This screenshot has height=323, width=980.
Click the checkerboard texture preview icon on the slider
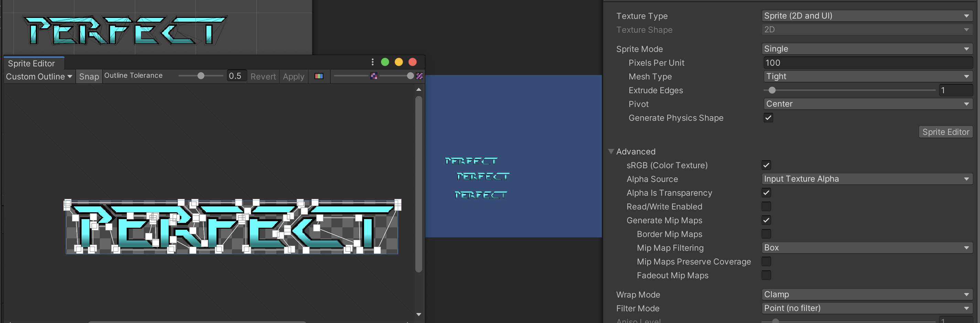tap(374, 76)
